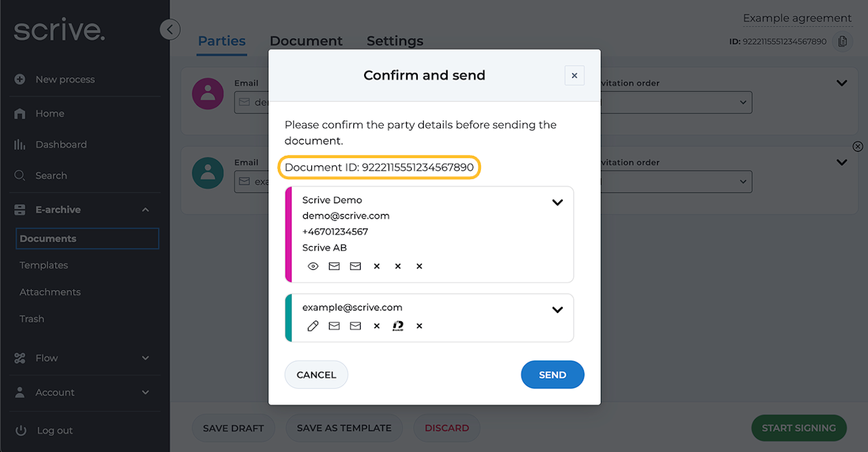Click the identification icon in example@scrive.com row
The height and width of the screenshot is (452, 868).
tap(398, 326)
